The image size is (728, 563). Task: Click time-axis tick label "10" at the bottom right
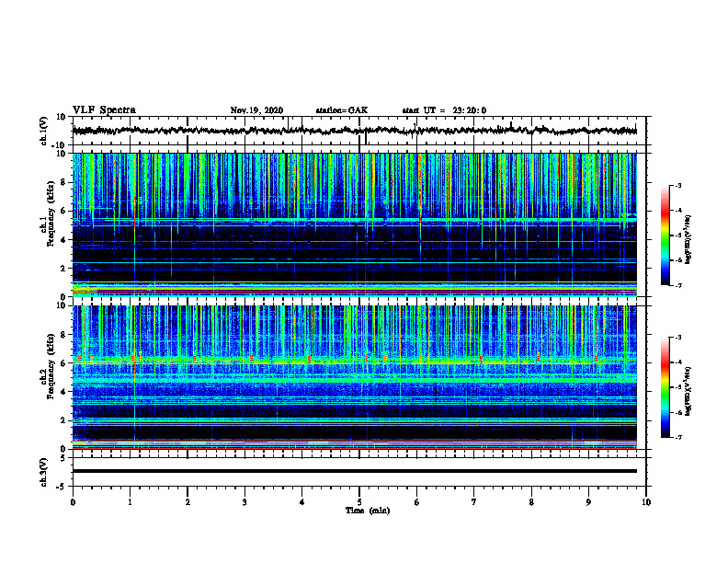click(646, 502)
